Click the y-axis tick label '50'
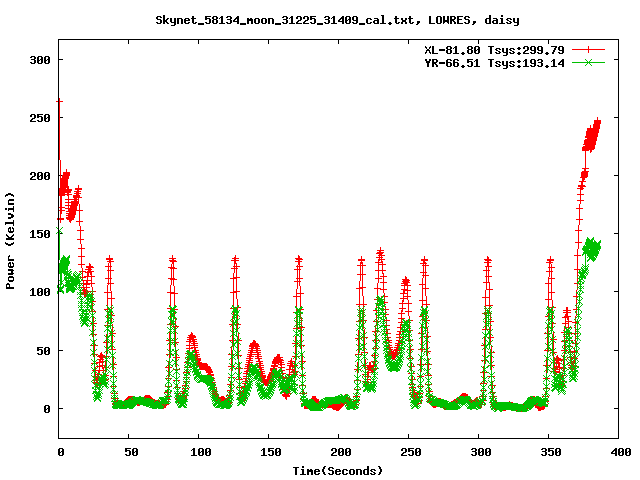 click(44, 351)
